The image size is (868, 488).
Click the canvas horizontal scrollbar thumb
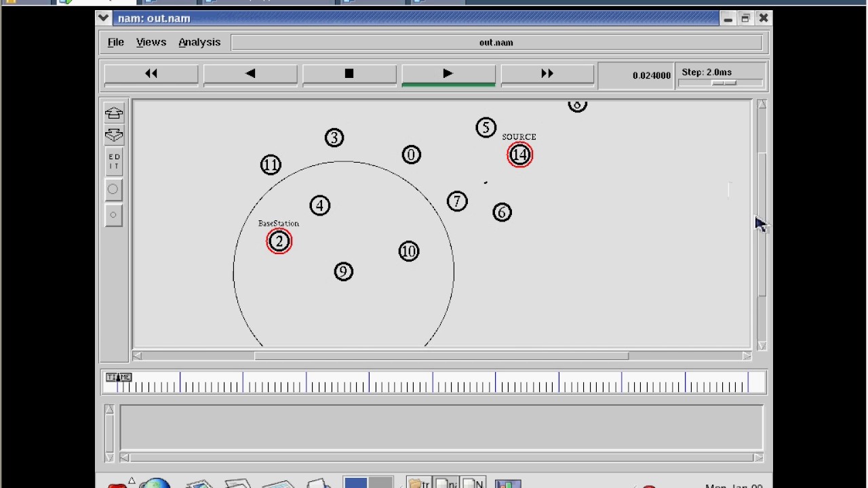point(441,356)
